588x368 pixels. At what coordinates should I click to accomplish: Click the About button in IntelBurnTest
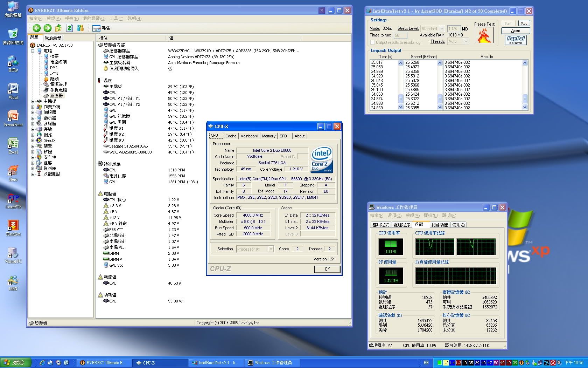tap(516, 30)
